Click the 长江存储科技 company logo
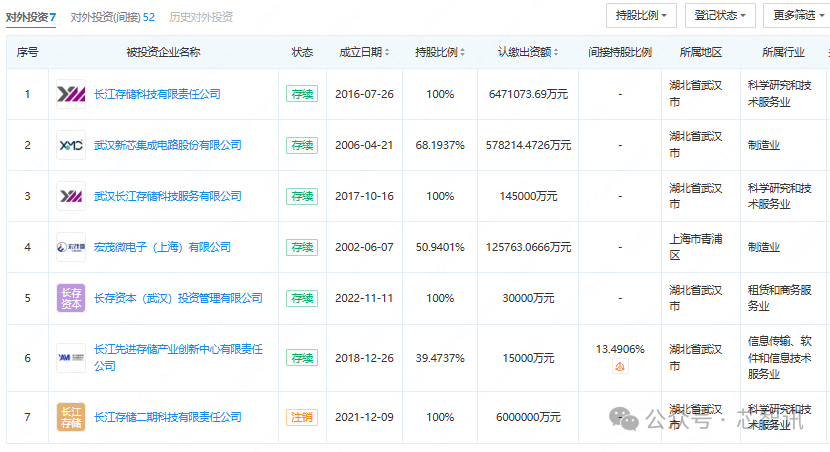This screenshot has width=830, height=452. coord(71,94)
